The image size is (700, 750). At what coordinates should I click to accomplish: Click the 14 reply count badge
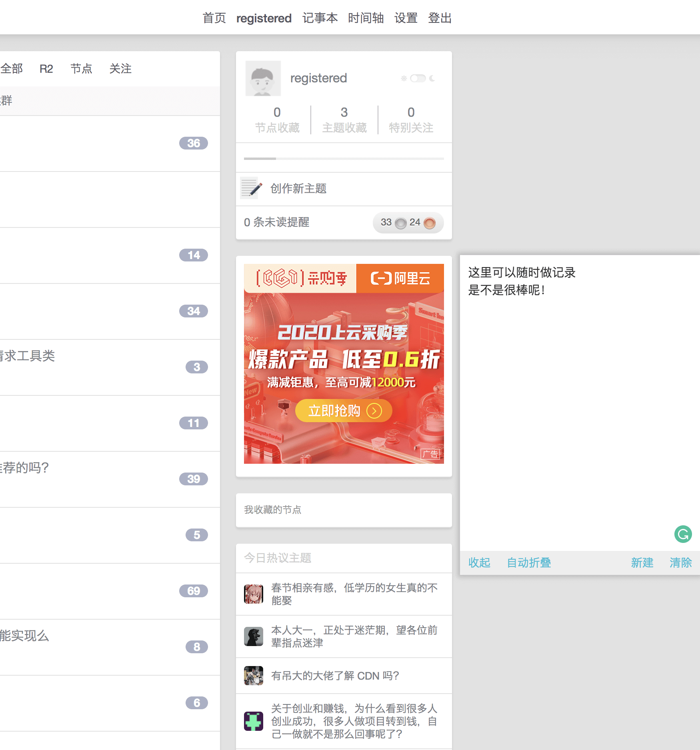point(194,255)
